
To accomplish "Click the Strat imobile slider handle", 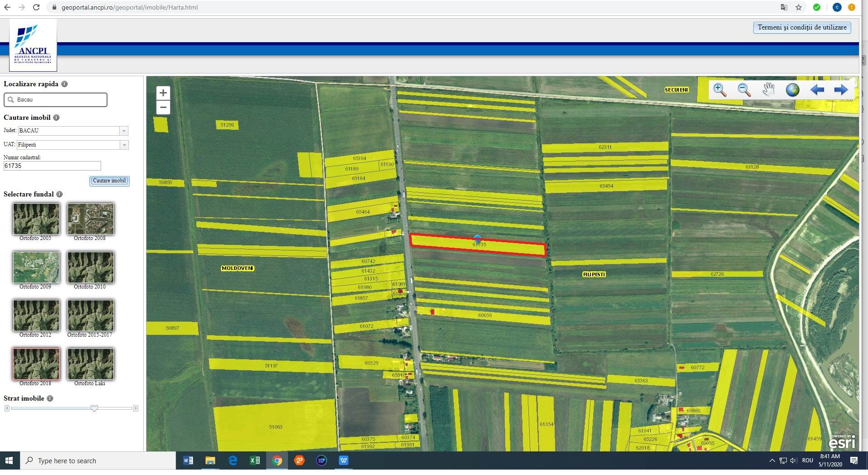I will (94, 408).
